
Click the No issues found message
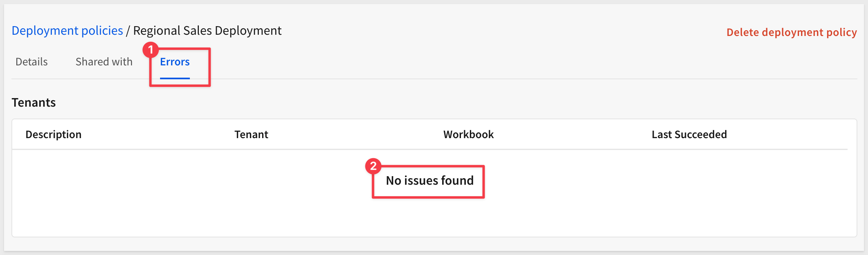(x=430, y=181)
